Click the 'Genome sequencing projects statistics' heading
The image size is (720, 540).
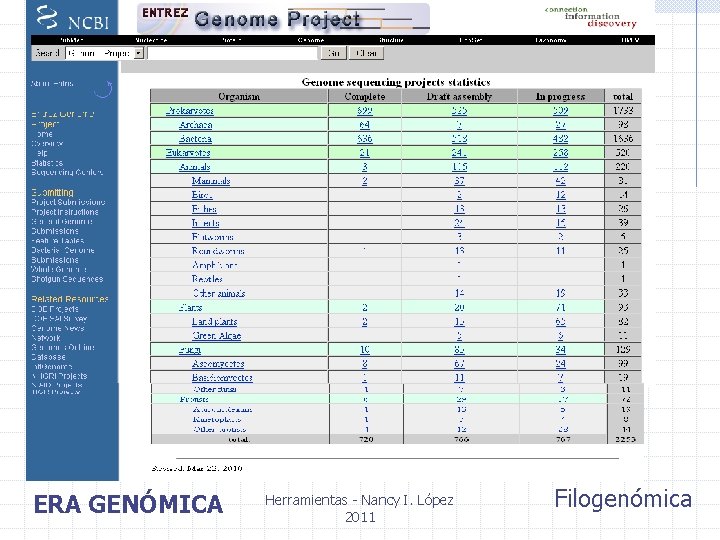tap(396, 82)
